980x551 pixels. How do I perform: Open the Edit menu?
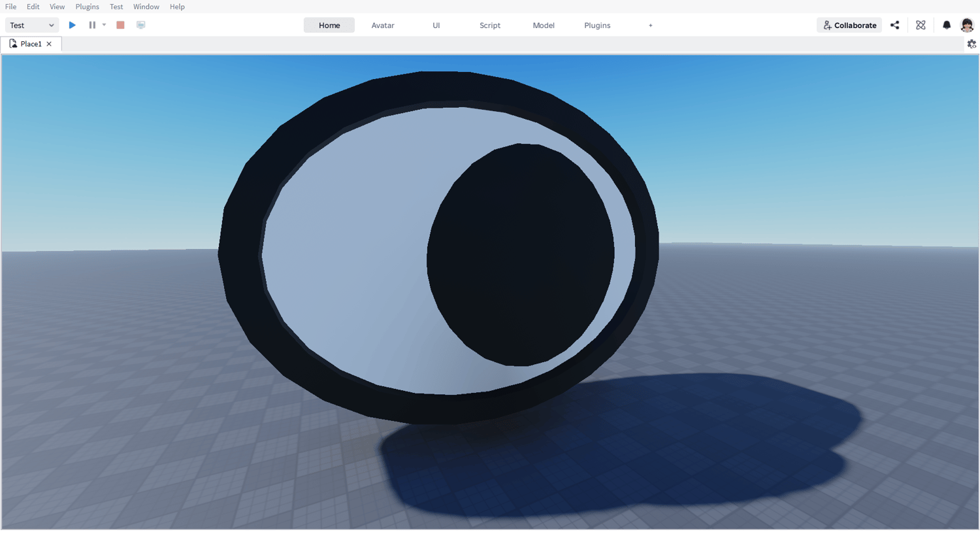click(33, 7)
